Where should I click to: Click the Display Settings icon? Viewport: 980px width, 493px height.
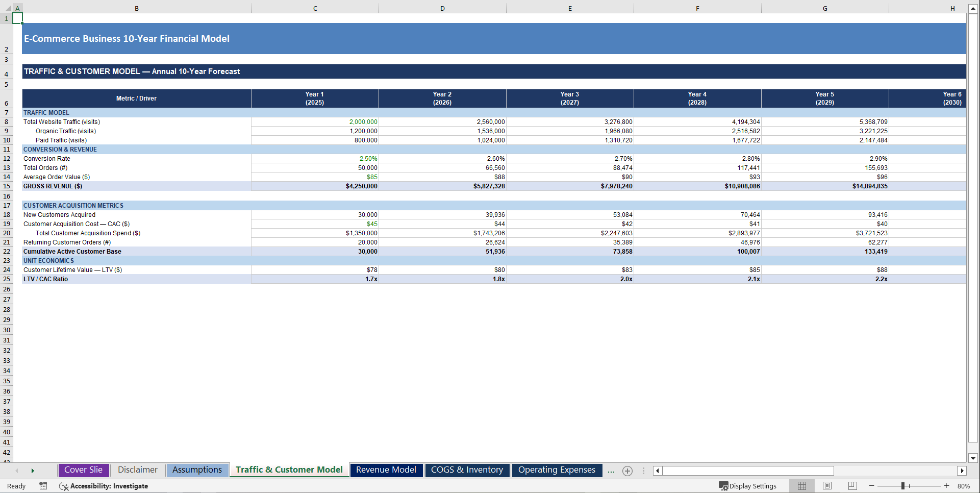coord(747,486)
